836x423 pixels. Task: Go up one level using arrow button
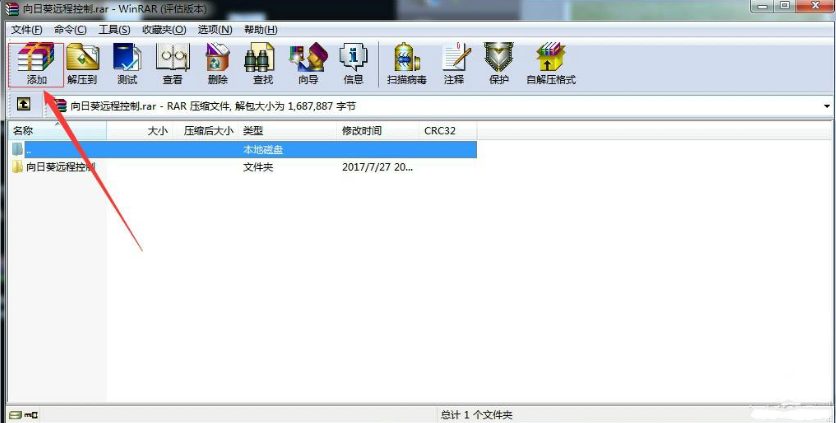pyautogui.click(x=23, y=105)
